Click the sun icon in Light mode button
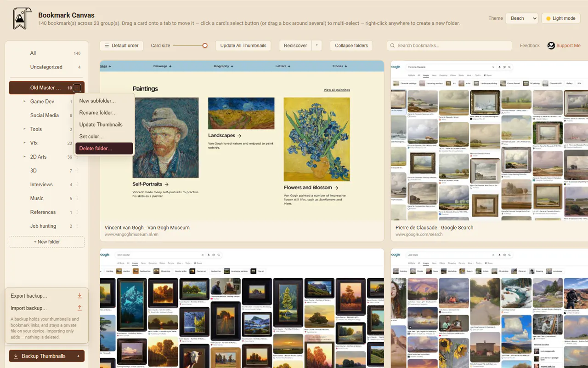The height and width of the screenshot is (368, 588). coord(548,18)
